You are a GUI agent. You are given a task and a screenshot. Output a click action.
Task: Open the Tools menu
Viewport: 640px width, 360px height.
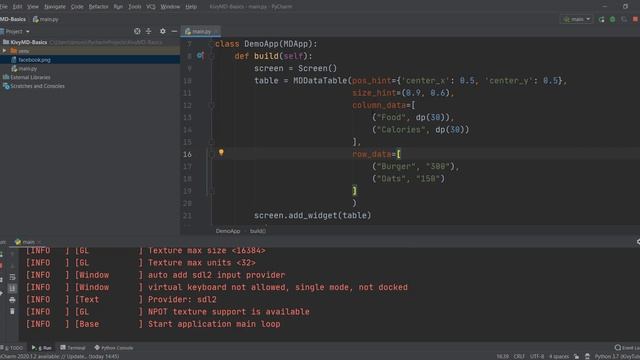coord(134,7)
